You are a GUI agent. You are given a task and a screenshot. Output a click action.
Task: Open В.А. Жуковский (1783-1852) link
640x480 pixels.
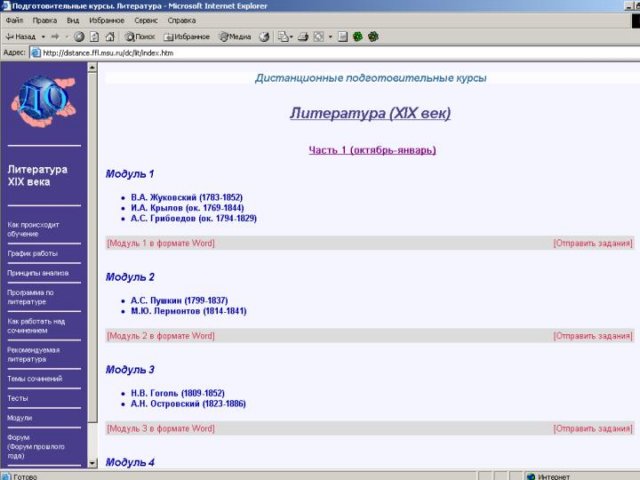187,197
